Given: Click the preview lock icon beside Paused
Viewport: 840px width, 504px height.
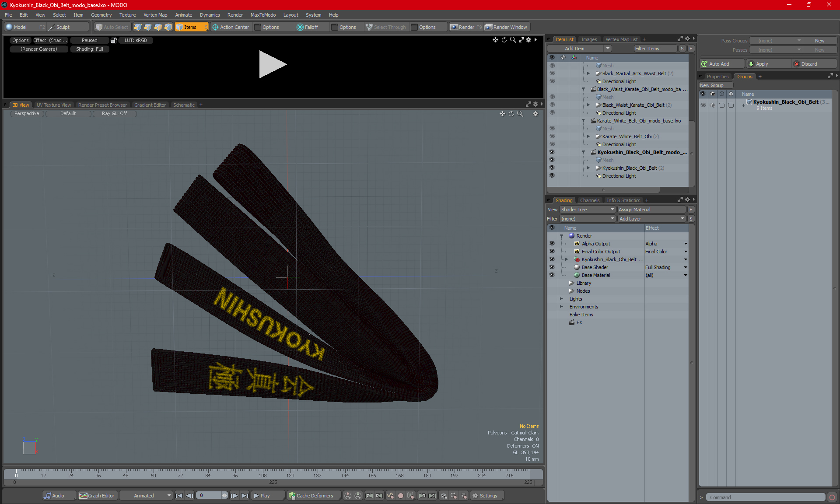Looking at the screenshot, I should tap(114, 40).
